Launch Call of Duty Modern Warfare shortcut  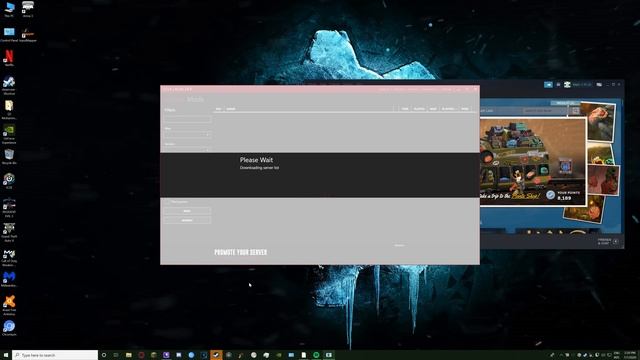pos(9,258)
